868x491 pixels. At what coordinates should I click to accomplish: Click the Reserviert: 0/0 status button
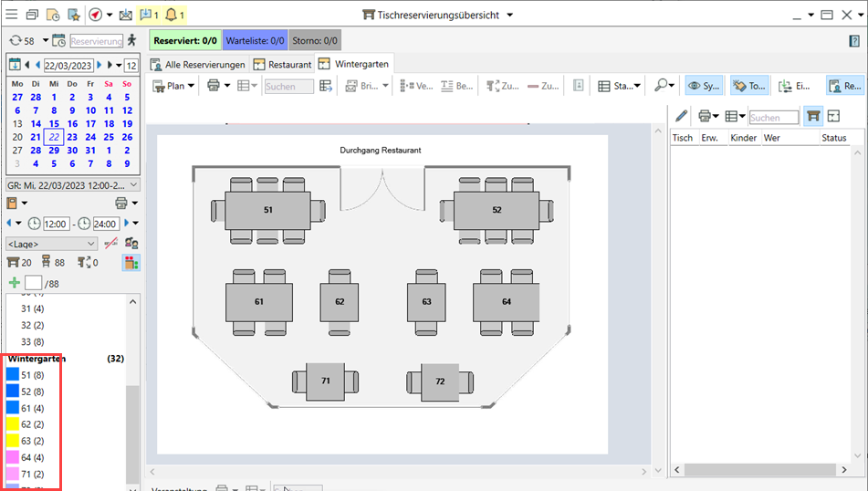coord(185,40)
